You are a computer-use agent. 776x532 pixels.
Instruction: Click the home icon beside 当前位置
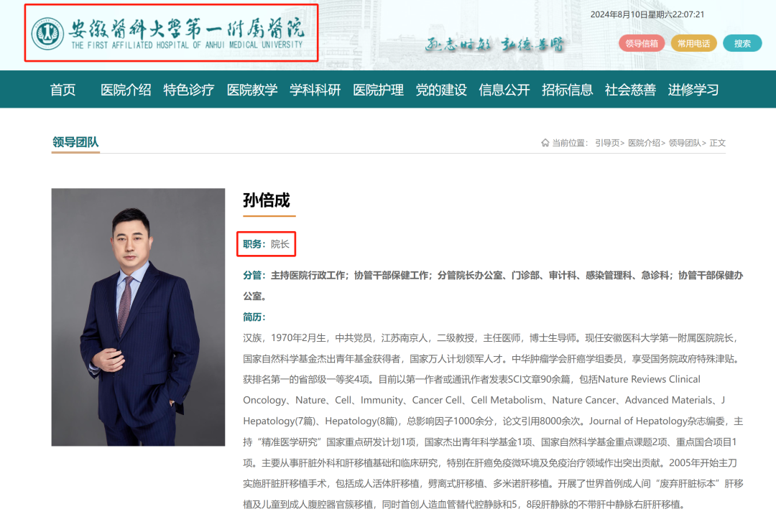[545, 143]
